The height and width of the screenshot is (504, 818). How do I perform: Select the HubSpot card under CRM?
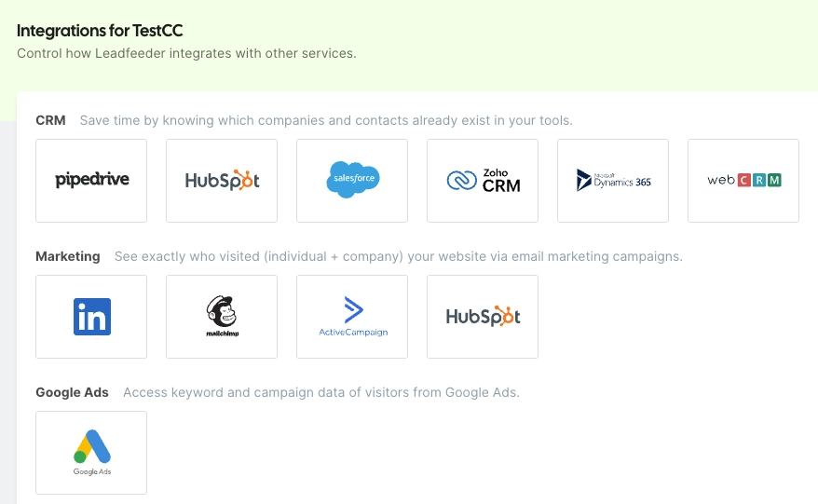(x=222, y=181)
